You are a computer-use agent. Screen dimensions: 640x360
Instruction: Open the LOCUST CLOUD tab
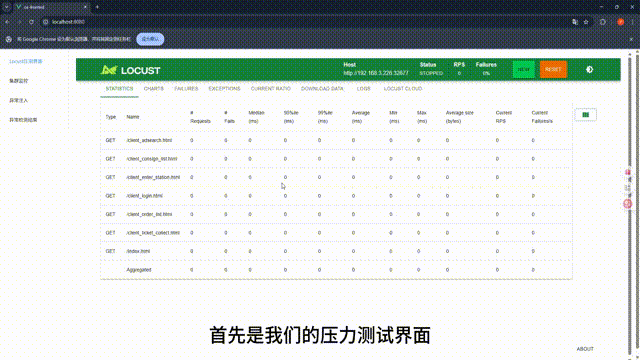(x=403, y=89)
